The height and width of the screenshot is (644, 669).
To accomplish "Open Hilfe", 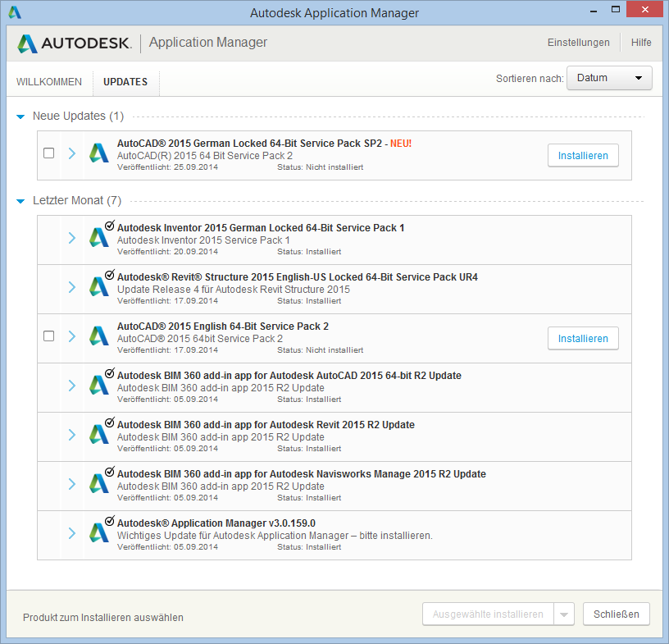I will 641,43.
